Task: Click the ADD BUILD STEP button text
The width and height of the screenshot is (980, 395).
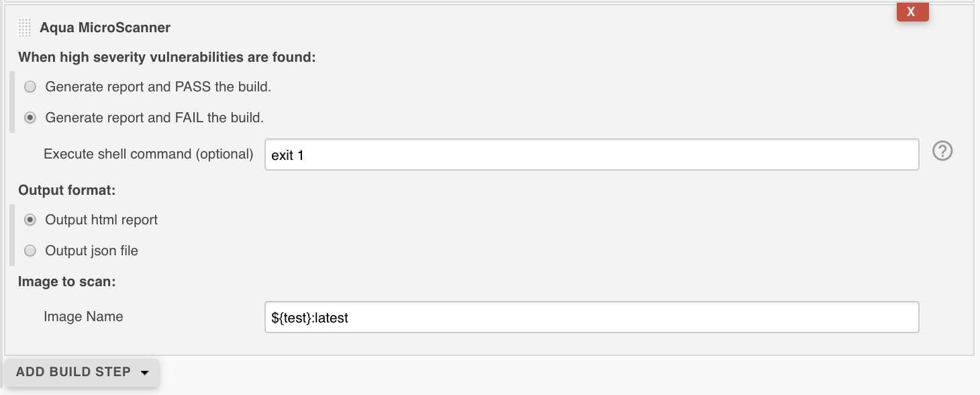Action: point(73,371)
